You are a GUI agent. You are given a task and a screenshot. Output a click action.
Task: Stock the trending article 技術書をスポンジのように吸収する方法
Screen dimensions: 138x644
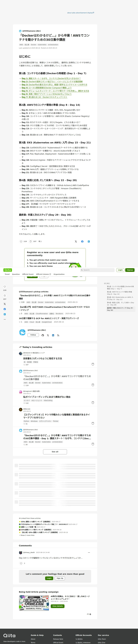tap(93, 364)
